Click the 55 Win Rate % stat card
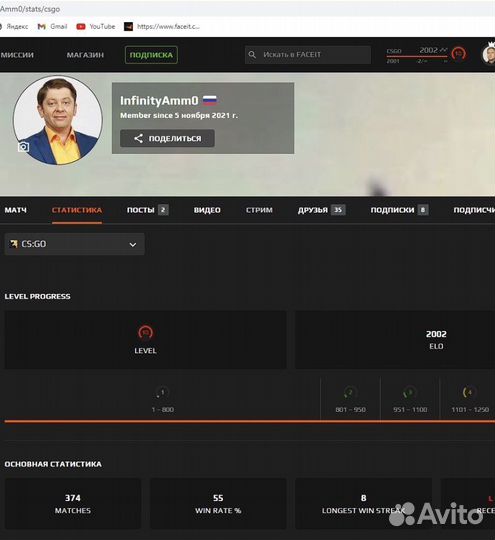This screenshot has height=540, width=495. pyautogui.click(x=218, y=503)
